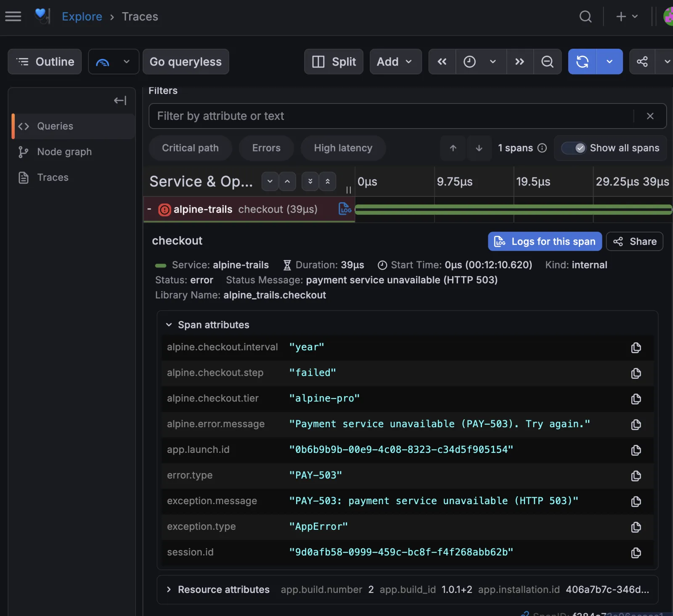Shift time range forwards
The height and width of the screenshot is (616, 673).
(x=520, y=62)
